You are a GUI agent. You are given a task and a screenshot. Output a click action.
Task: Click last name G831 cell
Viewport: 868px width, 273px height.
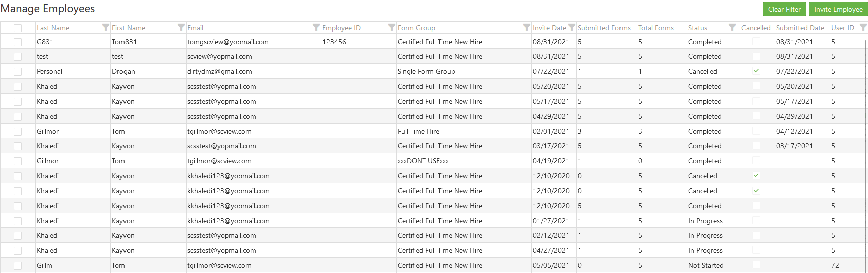click(x=45, y=42)
